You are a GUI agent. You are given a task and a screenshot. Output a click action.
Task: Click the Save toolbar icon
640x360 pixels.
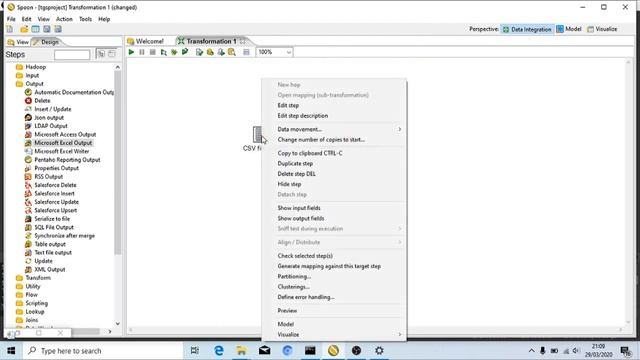coord(47,29)
